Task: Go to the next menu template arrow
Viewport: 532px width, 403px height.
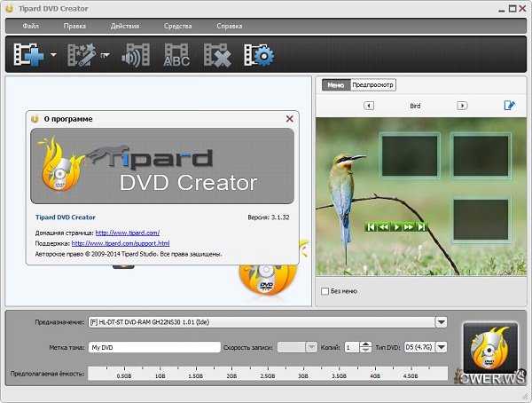Action: [462, 106]
